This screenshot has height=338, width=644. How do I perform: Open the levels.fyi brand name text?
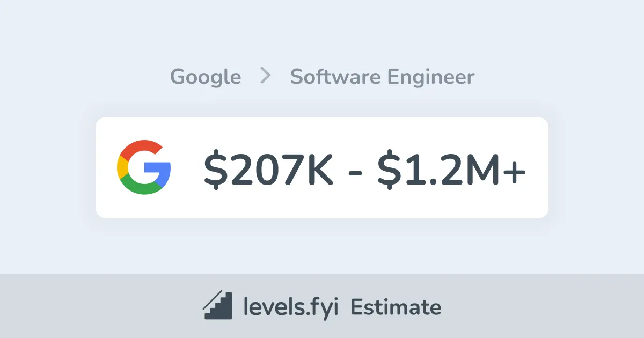coord(291,307)
